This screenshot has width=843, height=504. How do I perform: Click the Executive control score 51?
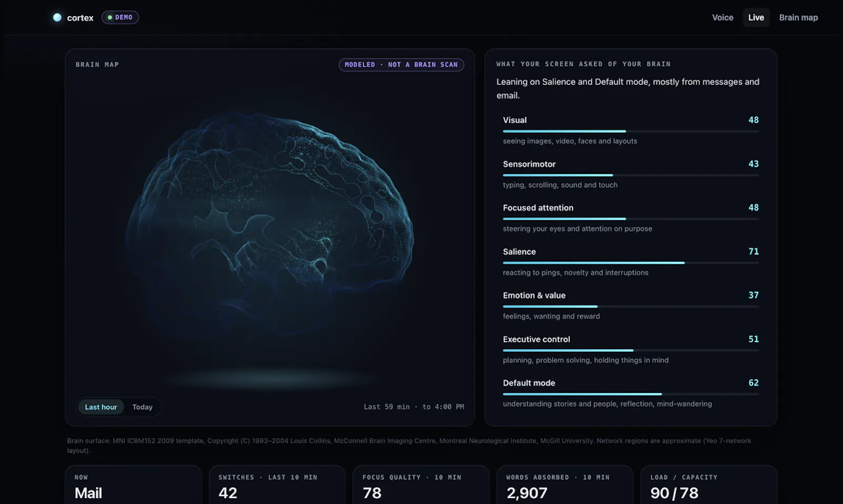point(753,339)
